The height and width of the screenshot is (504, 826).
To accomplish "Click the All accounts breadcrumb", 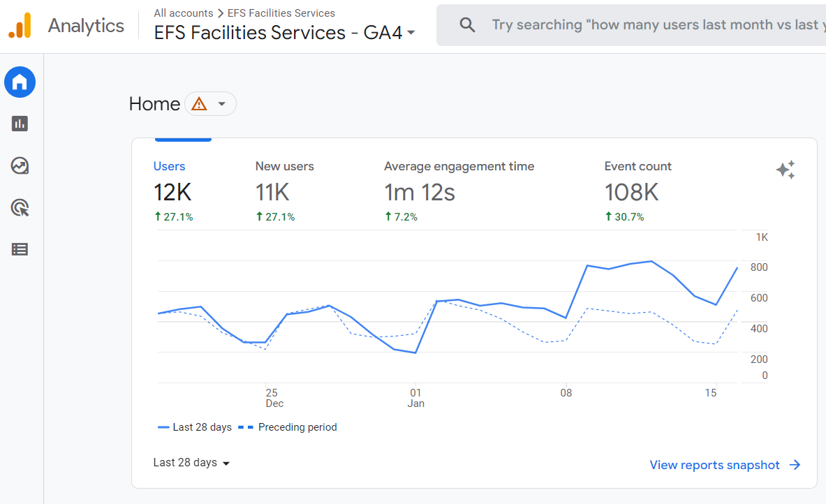I will point(184,13).
